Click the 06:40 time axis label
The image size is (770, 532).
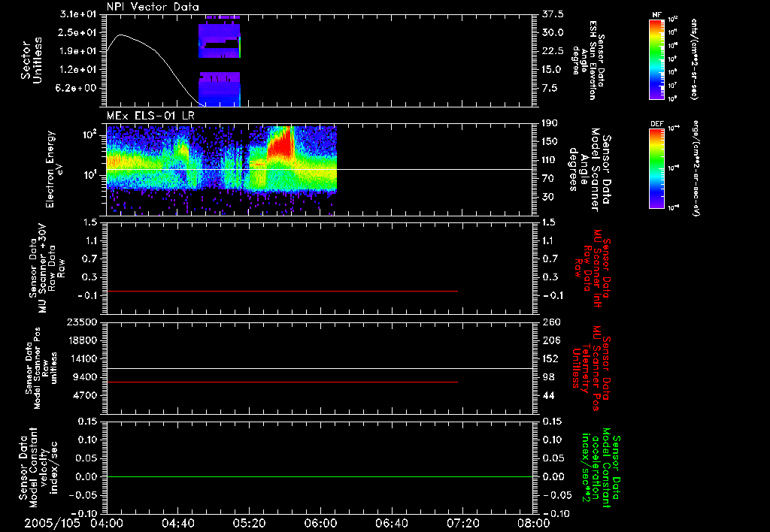point(391,523)
